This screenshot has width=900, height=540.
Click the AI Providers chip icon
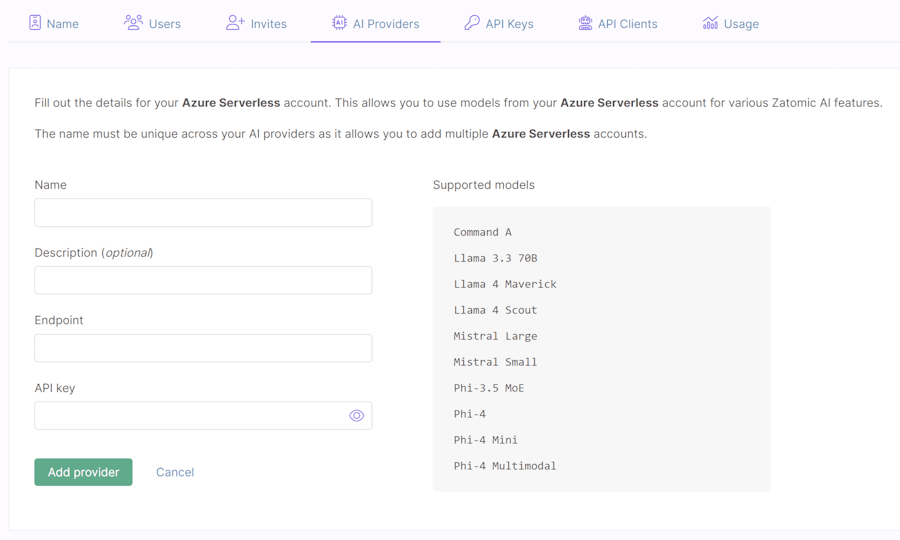(339, 22)
